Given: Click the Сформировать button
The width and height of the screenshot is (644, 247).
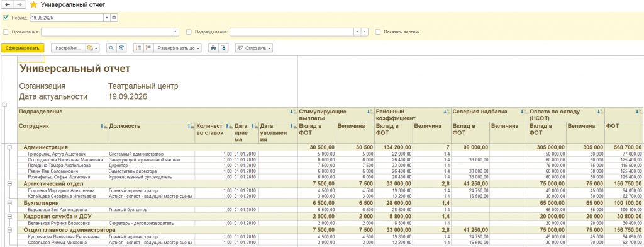Looking at the screenshot, I should (x=22, y=48).
